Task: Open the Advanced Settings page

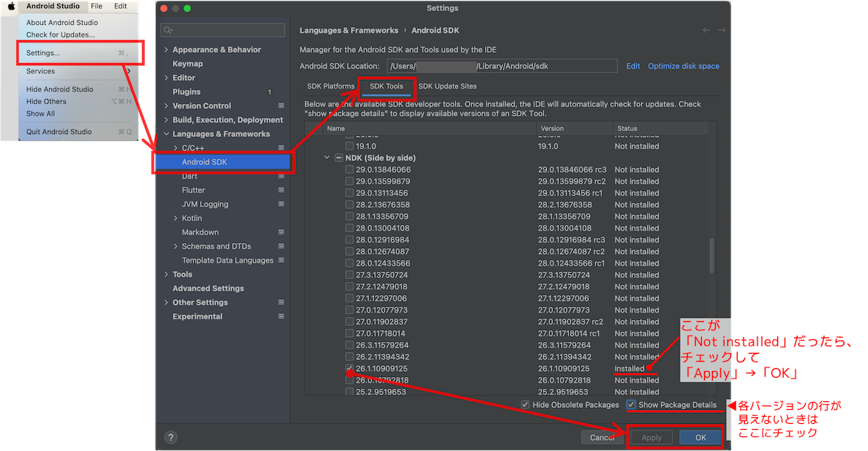Action: (x=208, y=288)
